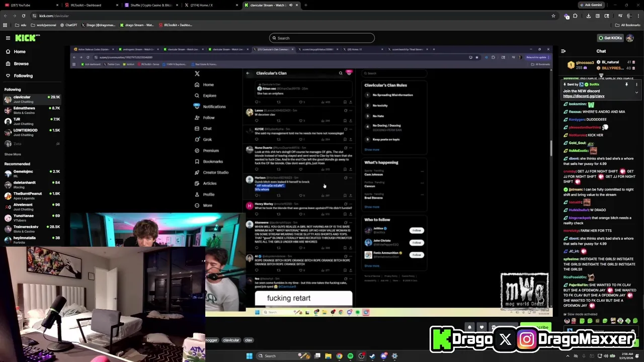Screen dimensions: 644x362
Task: Open Chrome apps grid icon in bookmarks bar
Action: click(6, 25)
